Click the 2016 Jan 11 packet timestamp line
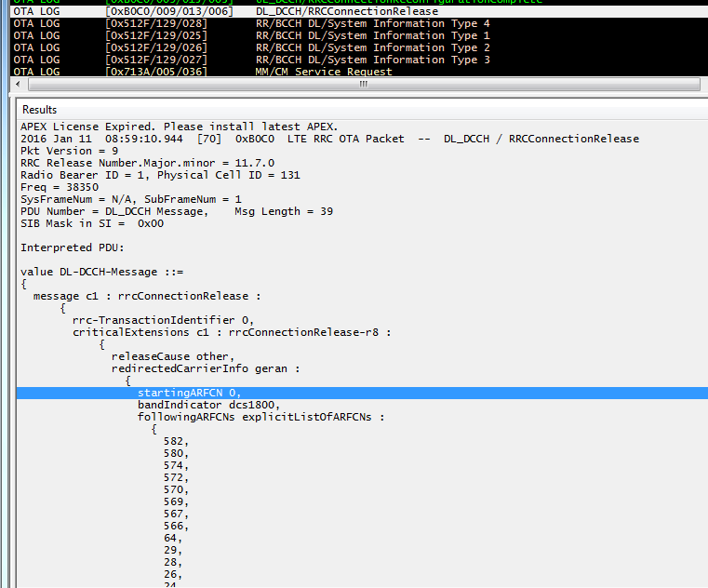Image resolution: width=708 pixels, height=588 pixels. pos(329,140)
